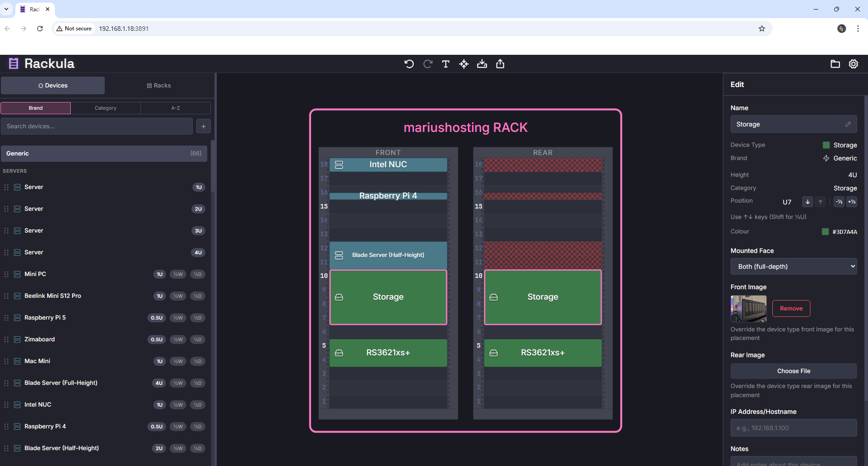Switch to the Devices tab

(x=53, y=85)
